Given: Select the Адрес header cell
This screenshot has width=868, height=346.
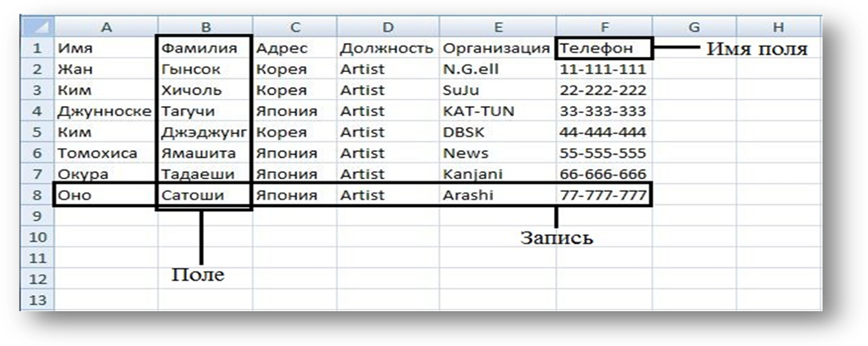Looking at the screenshot, I should [294, 47].
